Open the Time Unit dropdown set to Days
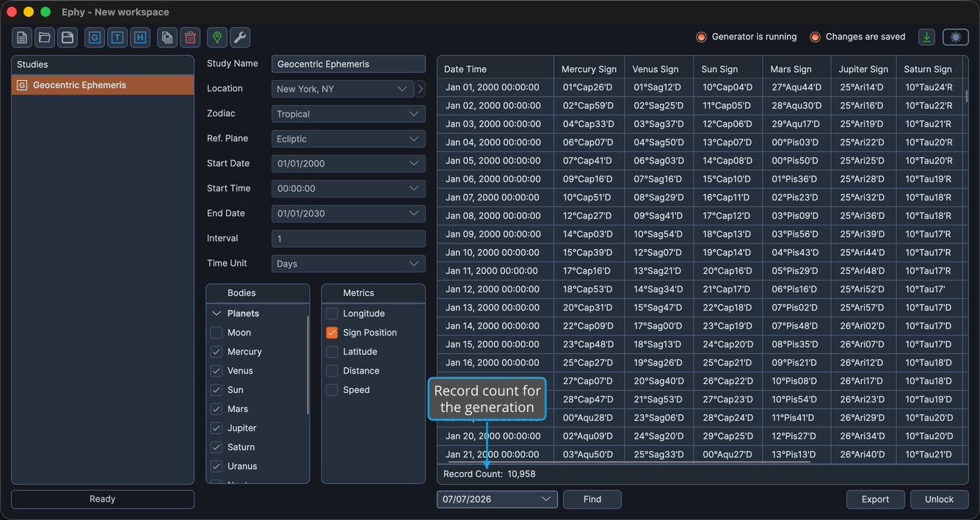 (x=348, y=264)
